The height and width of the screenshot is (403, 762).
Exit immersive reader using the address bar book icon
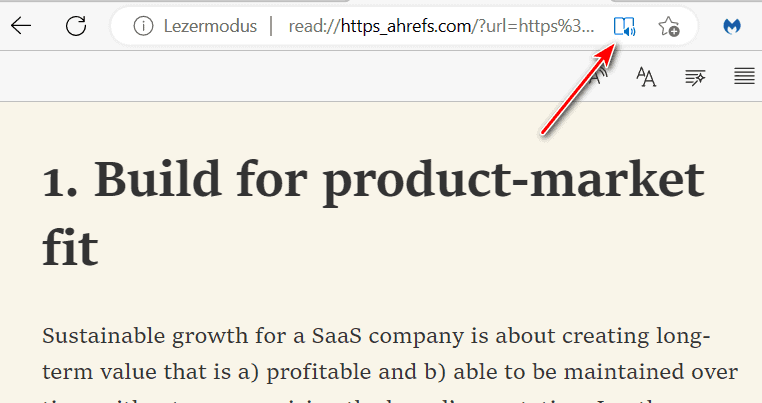pos(624,26)
